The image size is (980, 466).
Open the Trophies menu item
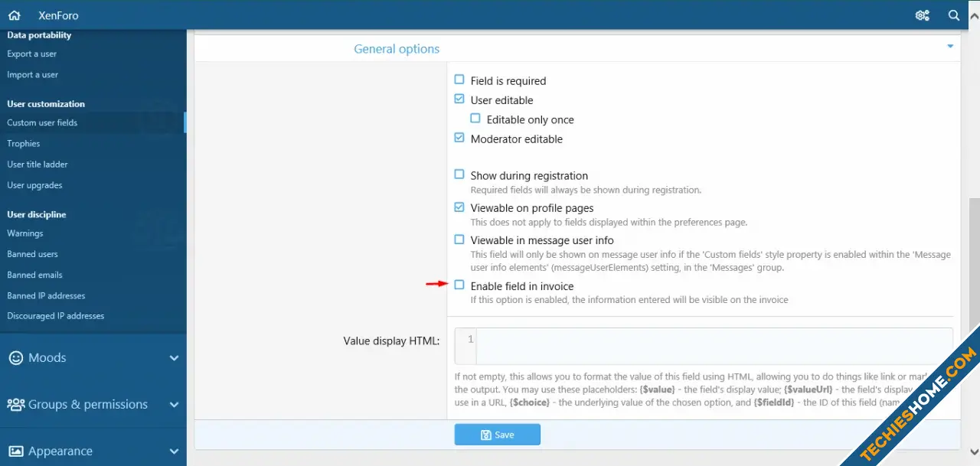click(x=24, y=143)
